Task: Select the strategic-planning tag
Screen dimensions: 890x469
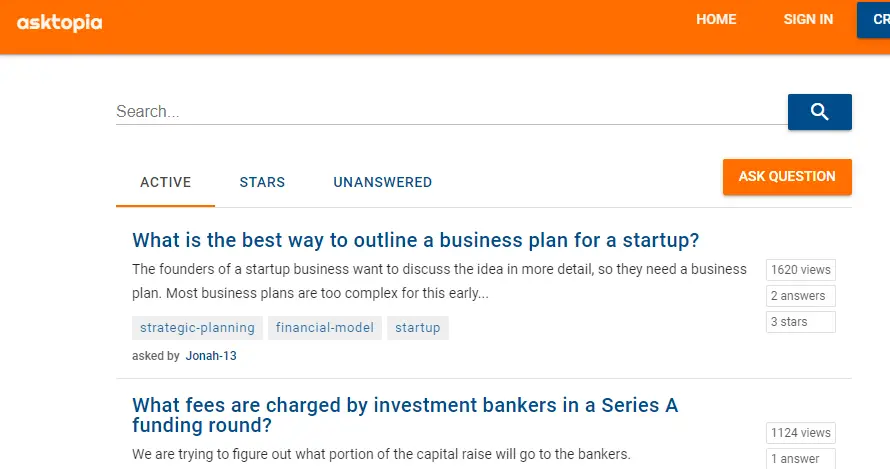Action: click(198, 328)
